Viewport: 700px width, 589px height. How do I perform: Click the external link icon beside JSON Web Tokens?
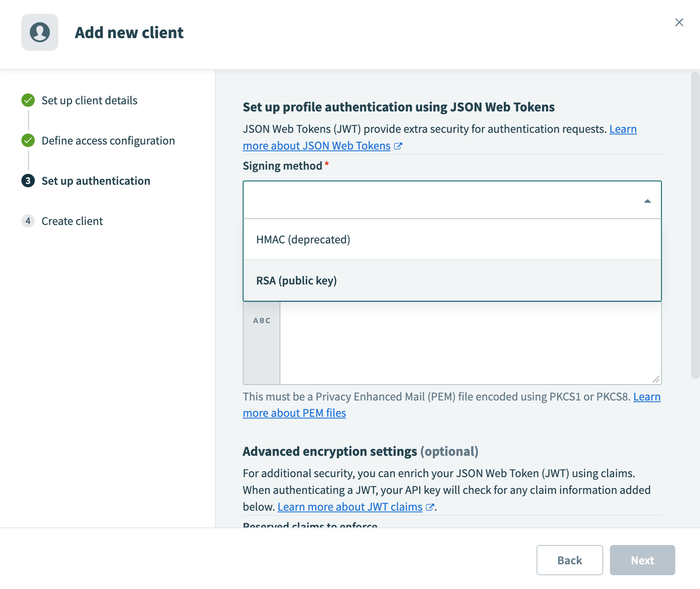click(x=398, y=146)
